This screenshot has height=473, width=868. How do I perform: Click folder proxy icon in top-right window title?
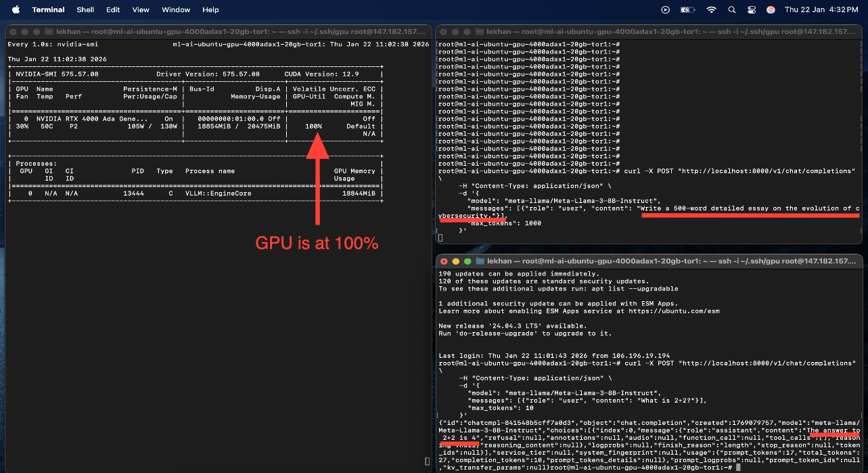478,32
